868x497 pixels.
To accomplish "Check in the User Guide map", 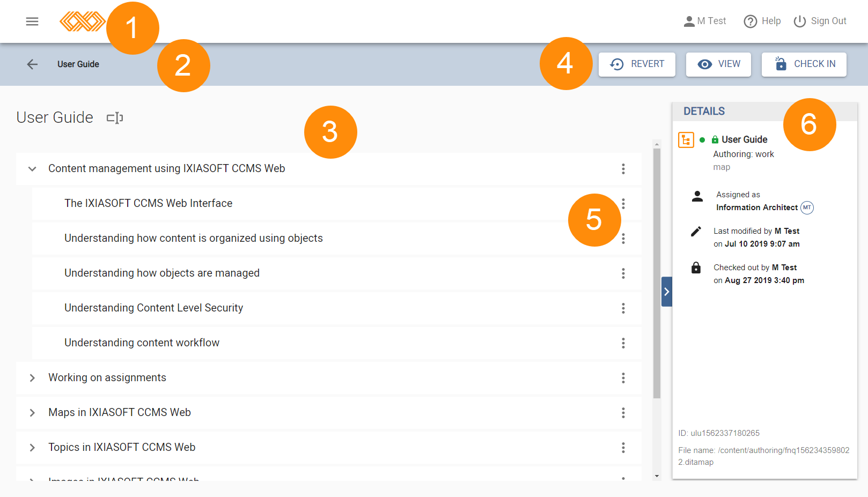I will click(x=804, y=64).
